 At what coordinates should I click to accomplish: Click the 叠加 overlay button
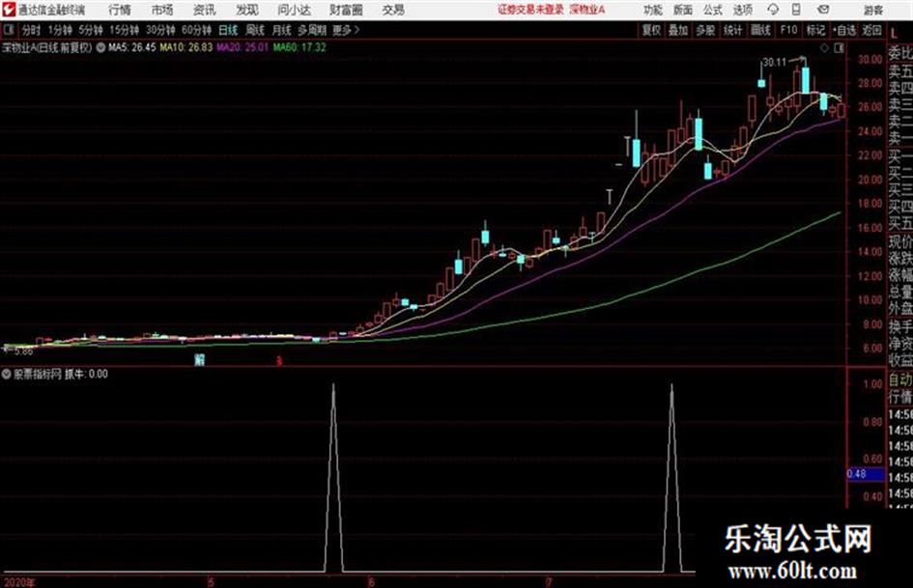pos(678,30)
